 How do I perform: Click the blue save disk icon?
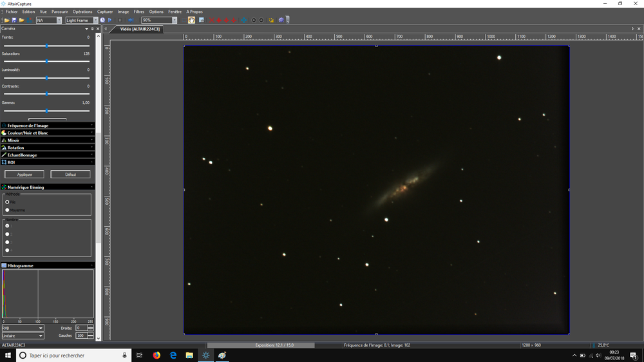click(x=14, y=20)
